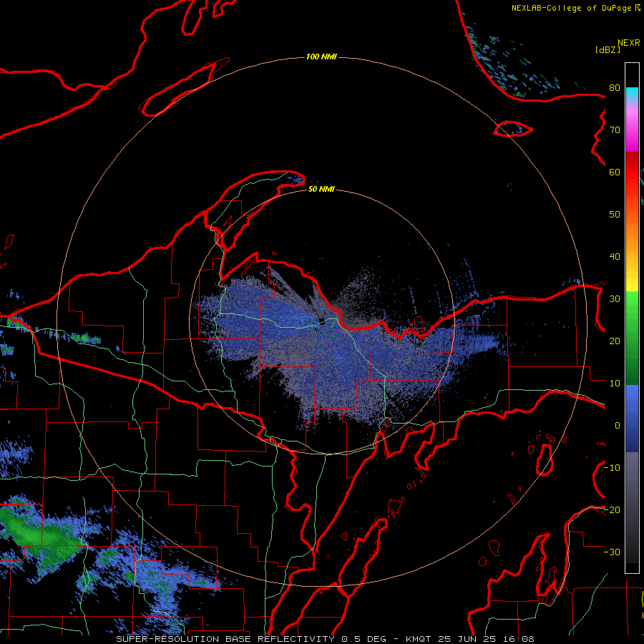Click the [dBZ] legend unit label
The width and height of the screenshot is (644, 644).
(x=608, y=49)
